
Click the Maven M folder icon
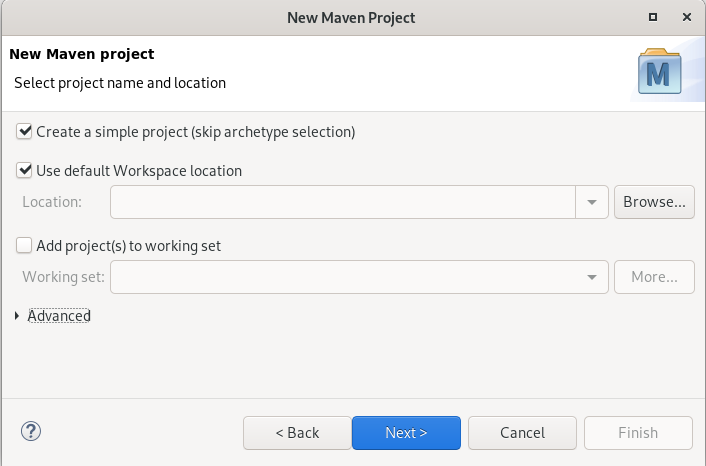pyautogui.click(x=659, y=71)
